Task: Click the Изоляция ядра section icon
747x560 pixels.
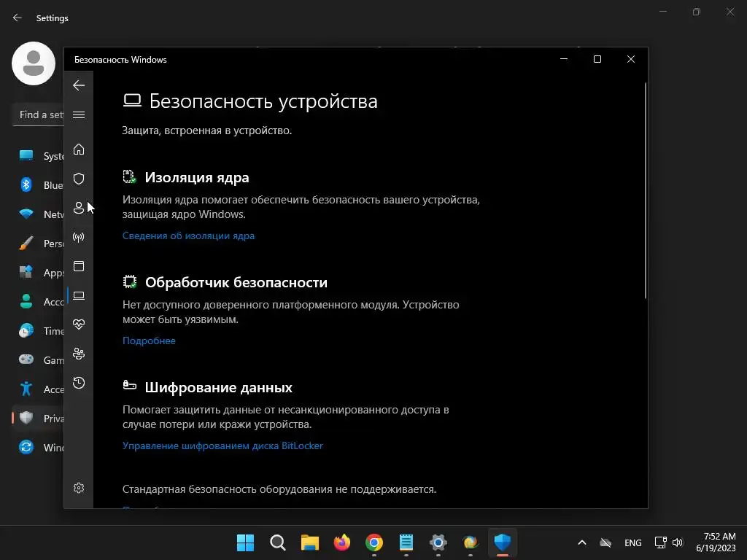Action: click(x=130, y=176)
